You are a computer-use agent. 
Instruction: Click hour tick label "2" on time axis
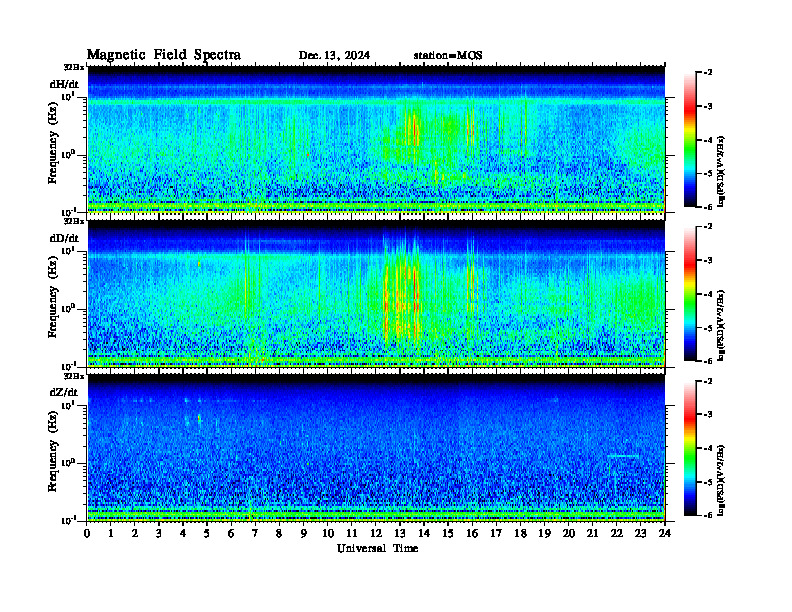coord(135,533)
